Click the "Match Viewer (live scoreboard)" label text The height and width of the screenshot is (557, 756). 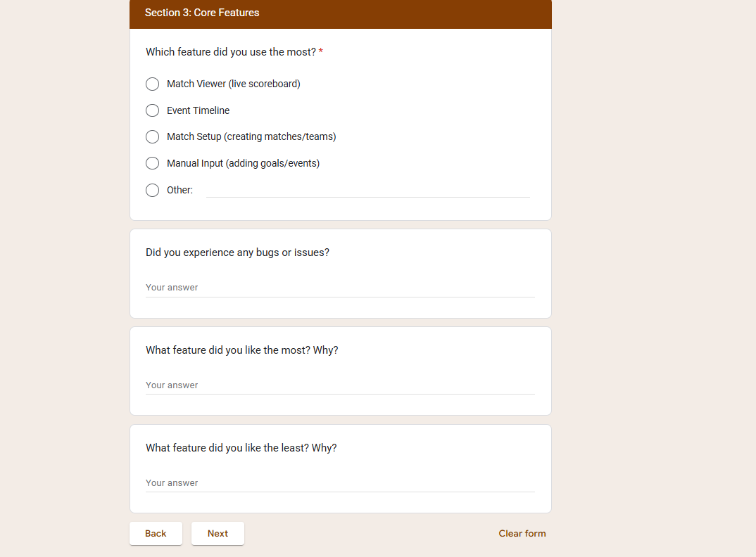click(x=234, y=84)
